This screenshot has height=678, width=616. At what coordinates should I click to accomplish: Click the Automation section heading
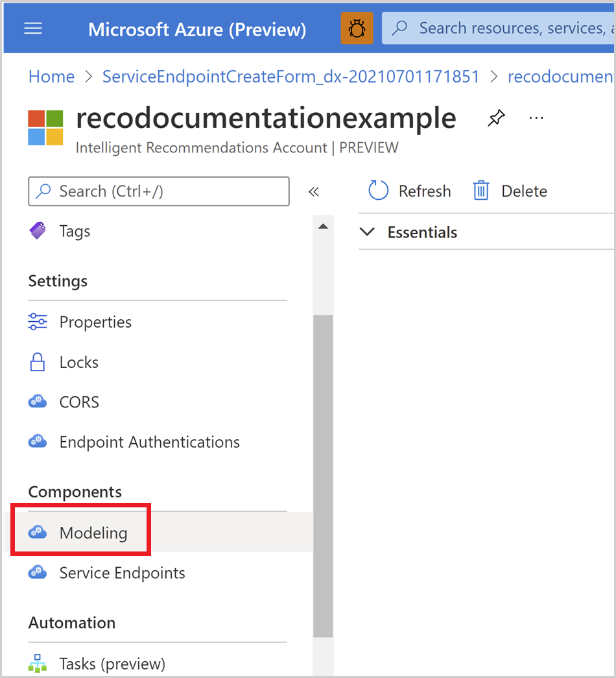pos(72,623)
